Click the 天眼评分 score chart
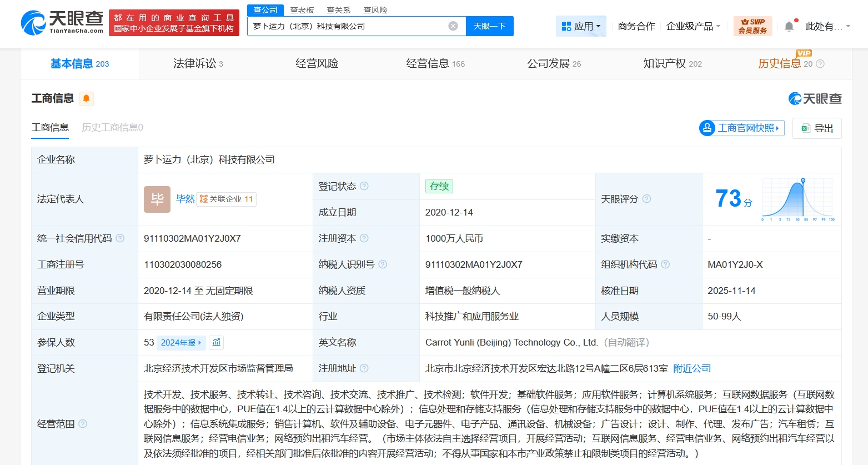Image resolution: width=868 pixels, height=465 pixels. click(x=799, y=199)
